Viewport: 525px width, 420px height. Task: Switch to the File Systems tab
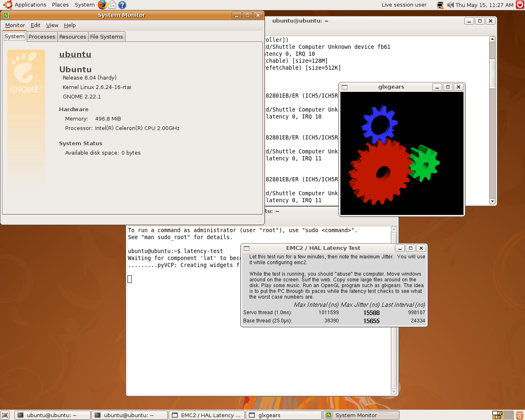click(x=107, y=37)
